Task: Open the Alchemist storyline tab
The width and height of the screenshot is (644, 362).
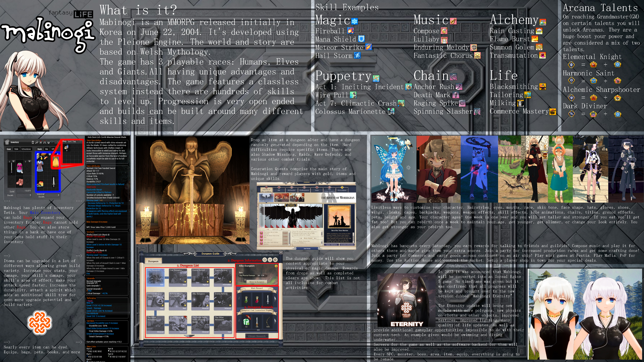Action: tap(291, 190)
